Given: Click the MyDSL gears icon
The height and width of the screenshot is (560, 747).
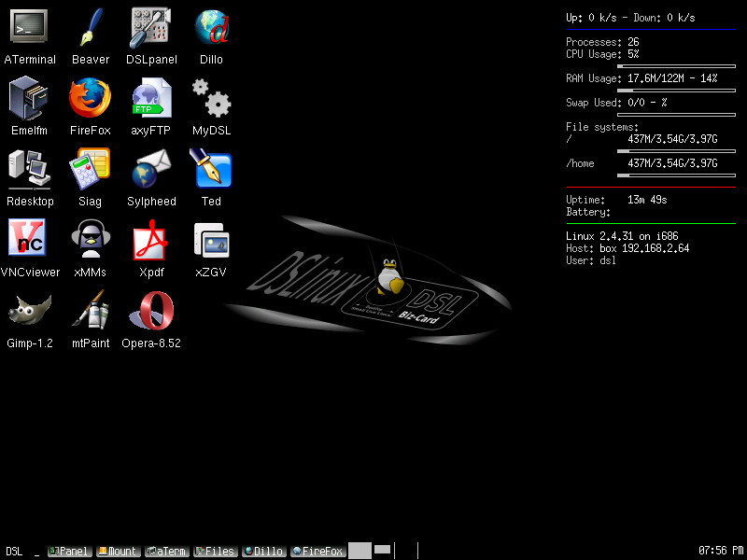Looking at the screenshot, I should 211,98.
